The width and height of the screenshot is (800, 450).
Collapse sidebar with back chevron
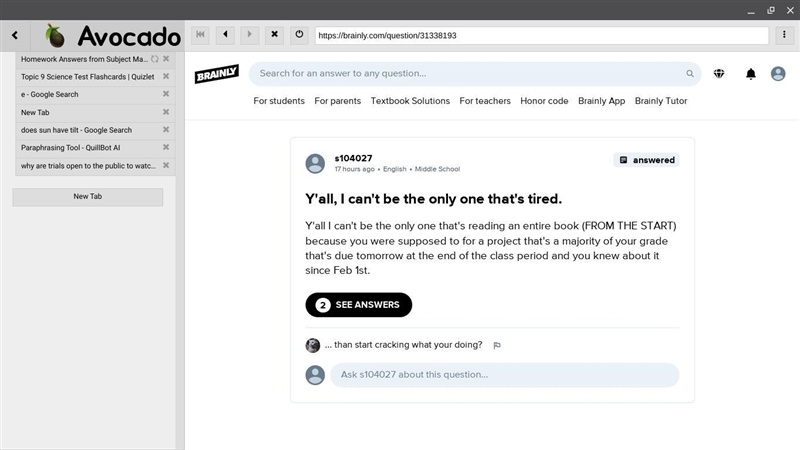(15, 35)
